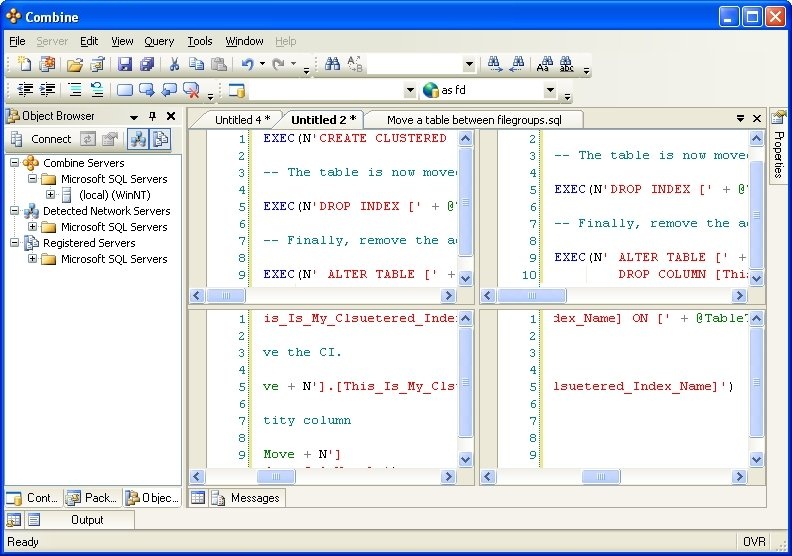Toggle the Match Case toolbar button
Viewport: 792px width, 556px height.
pyautogui.click(x=543, y=65)
